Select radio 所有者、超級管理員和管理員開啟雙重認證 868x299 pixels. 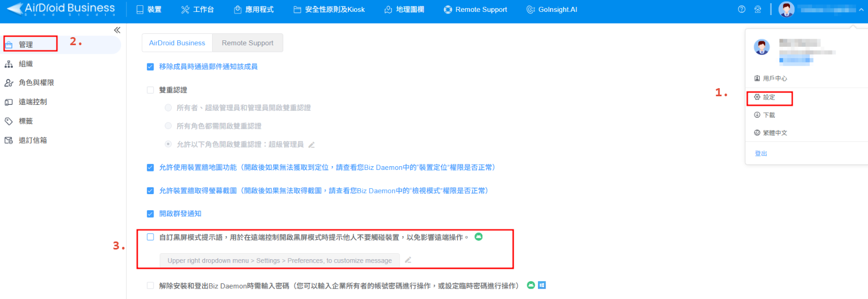click(168, 108)
